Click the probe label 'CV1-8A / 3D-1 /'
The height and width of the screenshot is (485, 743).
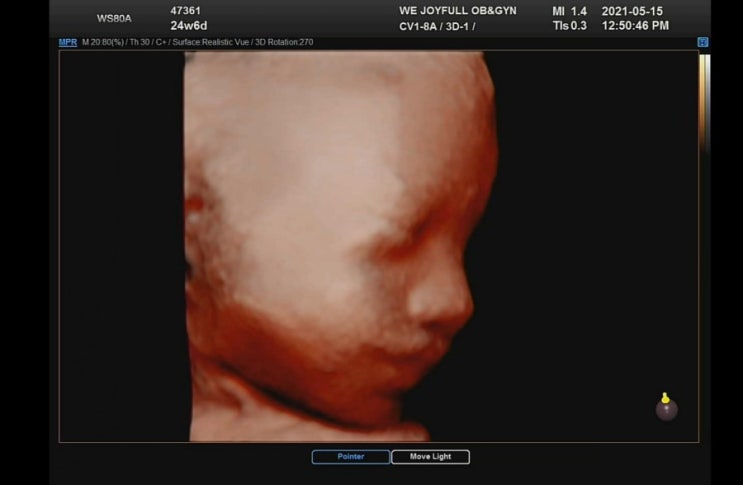click(x=437, y=27)
